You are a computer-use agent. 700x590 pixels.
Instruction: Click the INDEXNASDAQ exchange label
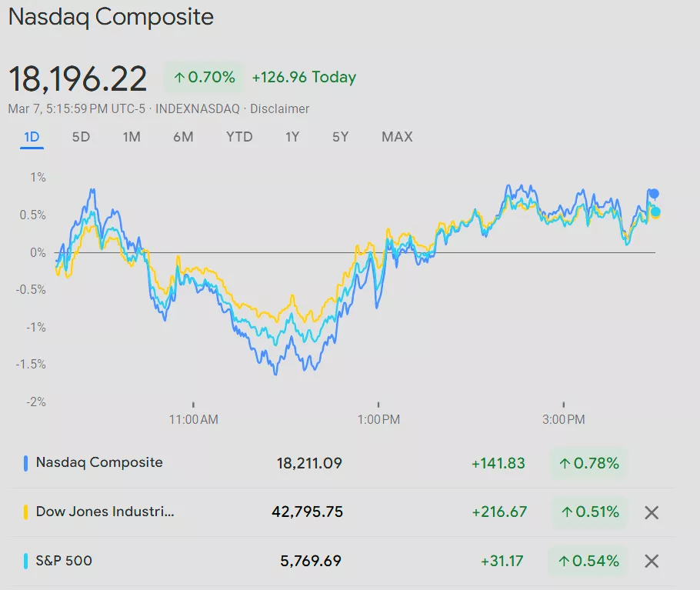click(198, 109)
